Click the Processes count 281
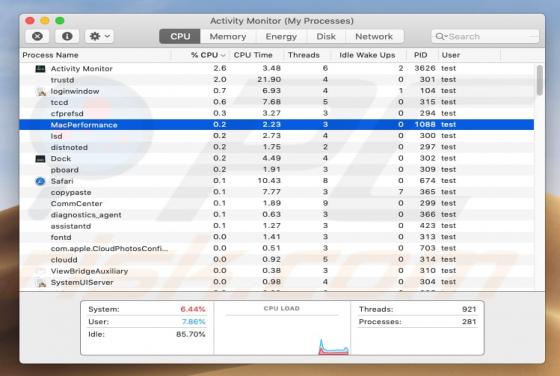Viewport: 560px width, 376px height. 469,322
